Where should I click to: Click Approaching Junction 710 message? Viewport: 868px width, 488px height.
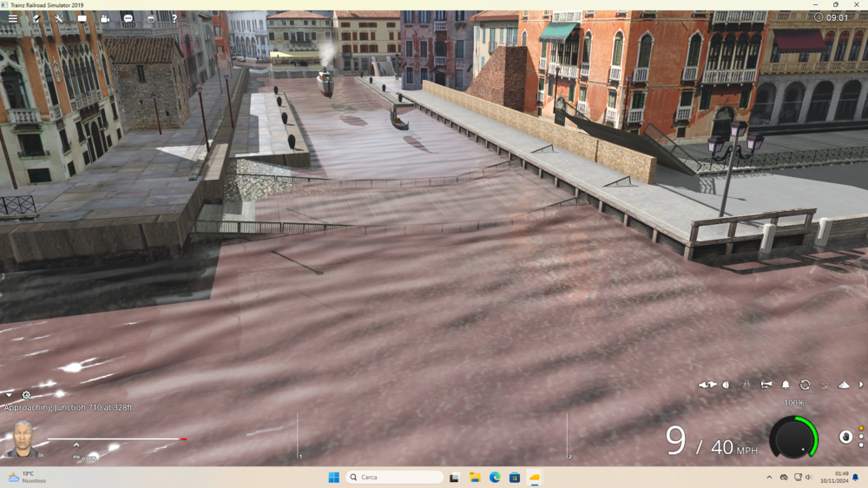68,407
